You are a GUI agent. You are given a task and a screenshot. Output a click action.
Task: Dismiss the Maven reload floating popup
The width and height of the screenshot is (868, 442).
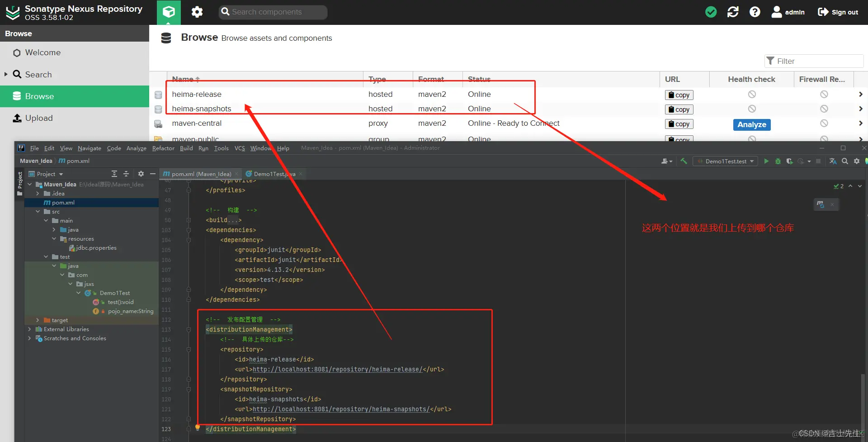click(x=832, y=204)
